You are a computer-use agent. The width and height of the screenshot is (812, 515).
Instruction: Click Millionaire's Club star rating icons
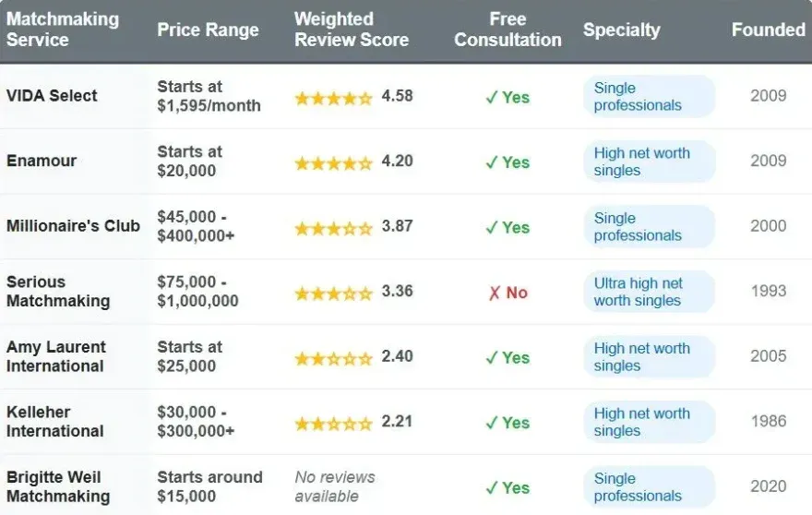[333, 228]
